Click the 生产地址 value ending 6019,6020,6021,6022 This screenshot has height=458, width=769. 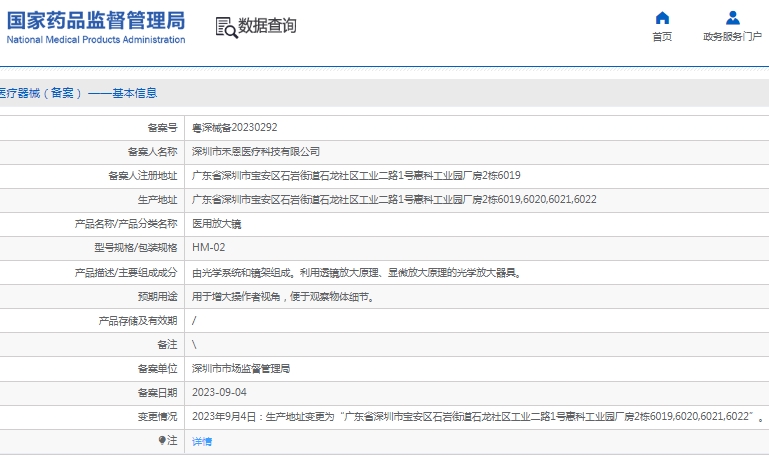click(x=394, y=200)
